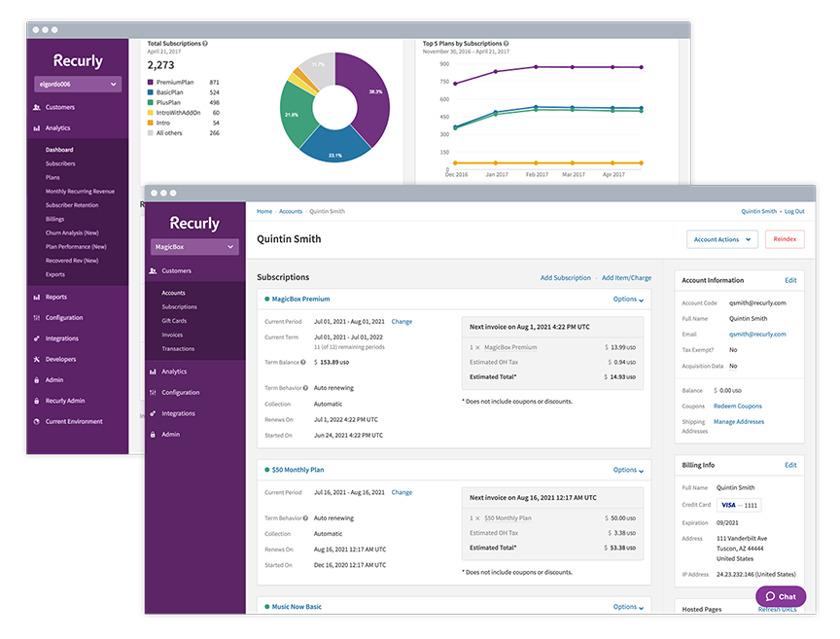Click Reports icon in back window sidebar

pos(36,297)
